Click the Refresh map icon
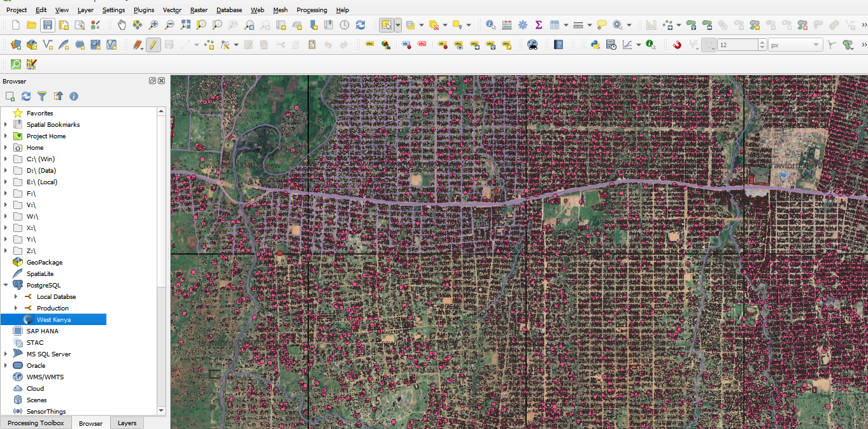868x429 pixels. (360, 25)
